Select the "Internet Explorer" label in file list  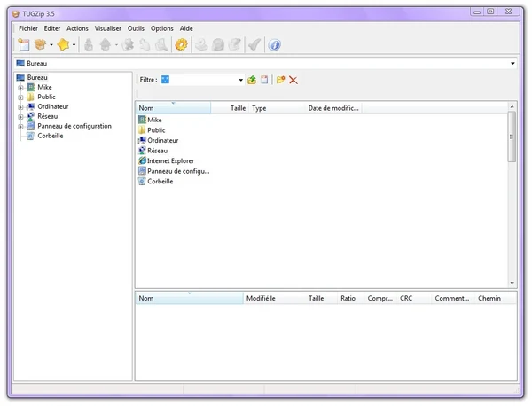170,160
